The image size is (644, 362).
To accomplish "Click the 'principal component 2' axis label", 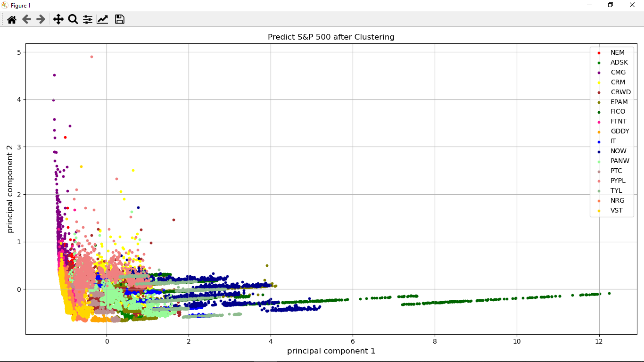I will click(10, 189).
